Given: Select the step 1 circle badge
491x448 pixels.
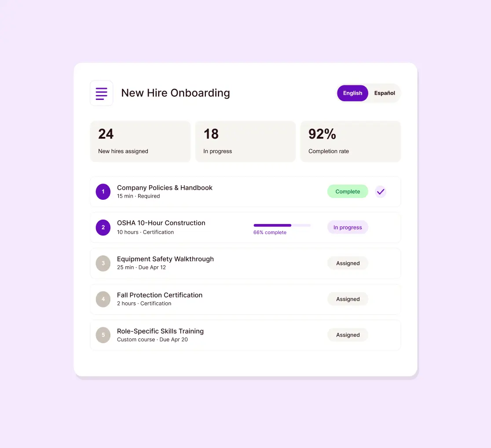Looking at the screenshot, I should tap(103, 192).
